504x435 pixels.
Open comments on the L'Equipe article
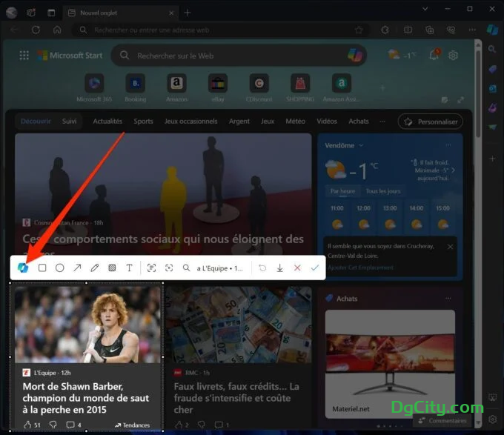[x=70, y=425]
